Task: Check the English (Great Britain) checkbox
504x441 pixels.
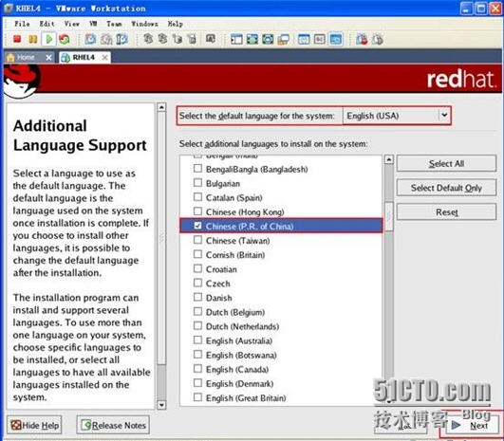Action: coord(197,397)
